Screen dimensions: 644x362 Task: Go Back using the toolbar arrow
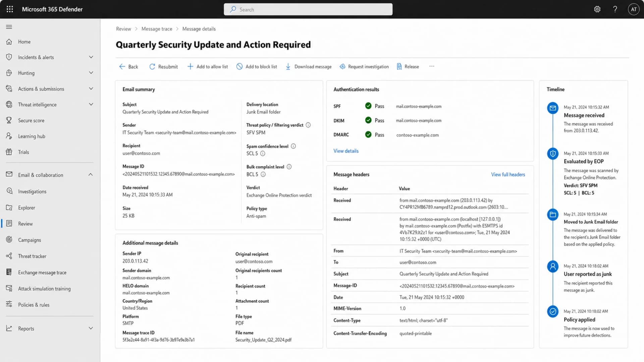tap(128, 67)
